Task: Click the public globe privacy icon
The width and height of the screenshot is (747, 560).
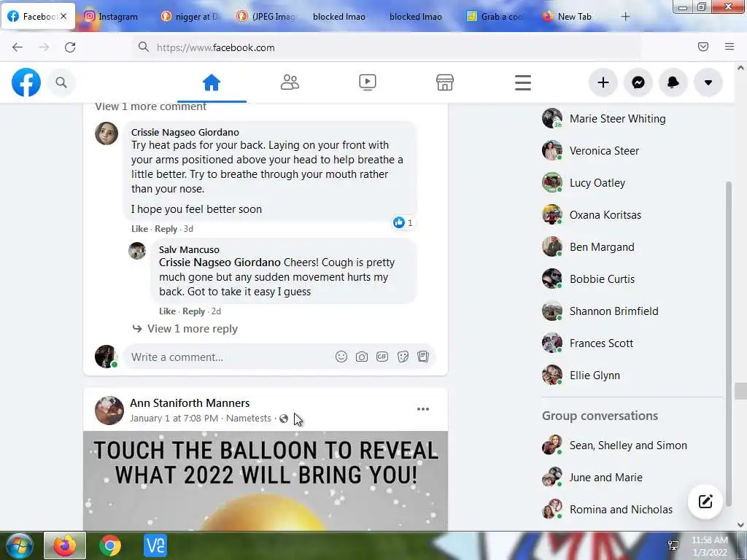Action: pos(284,419)
